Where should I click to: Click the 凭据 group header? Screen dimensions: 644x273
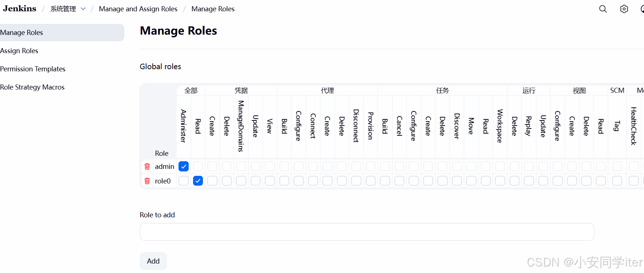(241, 90)
